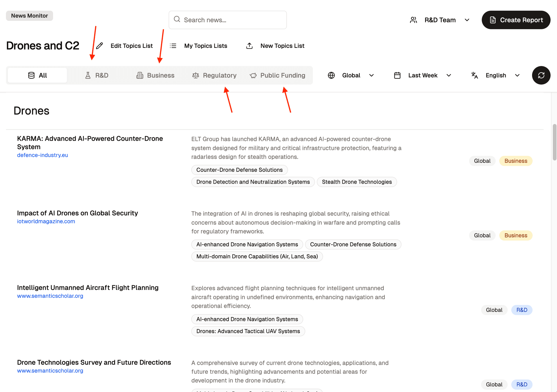Open semanticscholar.org link under Flight Planning article
The width and height of the screenshot is (557, 392).
pyautogui.click(x=50, y=296)
